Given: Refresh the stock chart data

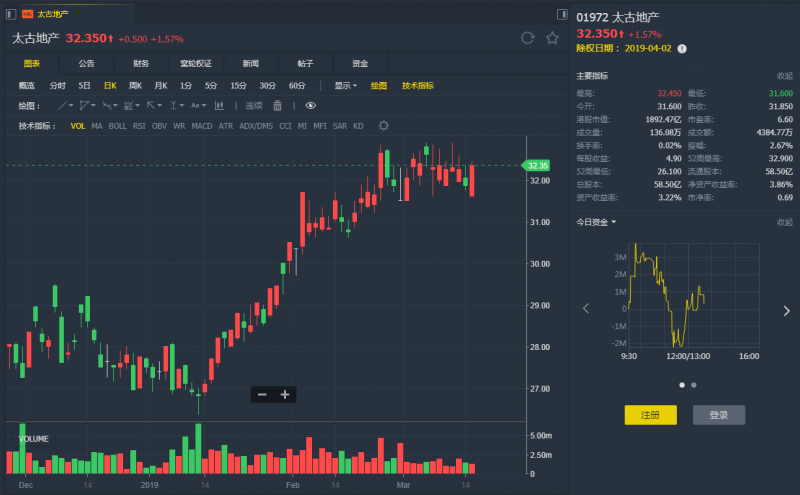Looking at the screenshot, I should coord(528,38).
